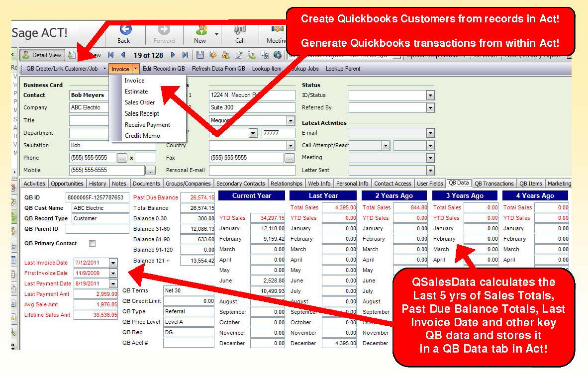Click the QB Terms field showing Net 30

tap(189, 290)
